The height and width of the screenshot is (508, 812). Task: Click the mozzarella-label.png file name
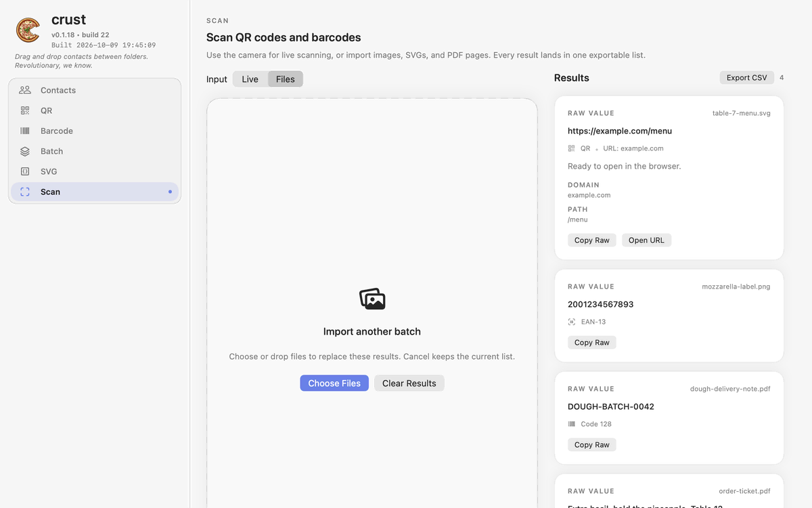click(x=736, y=287)
